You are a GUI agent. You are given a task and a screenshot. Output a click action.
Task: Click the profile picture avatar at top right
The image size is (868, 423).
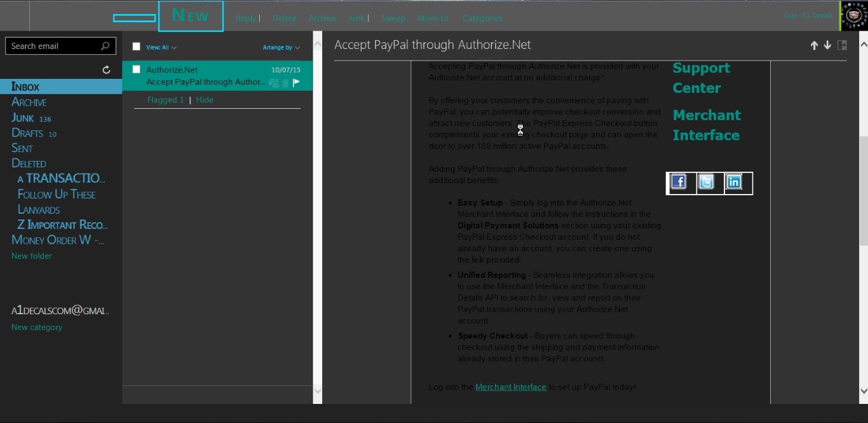coord(855,16)
